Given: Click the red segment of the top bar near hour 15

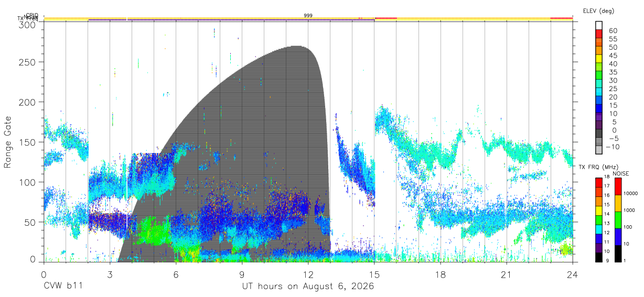Looking at the screenshot, I should click(x=385, y=18).
